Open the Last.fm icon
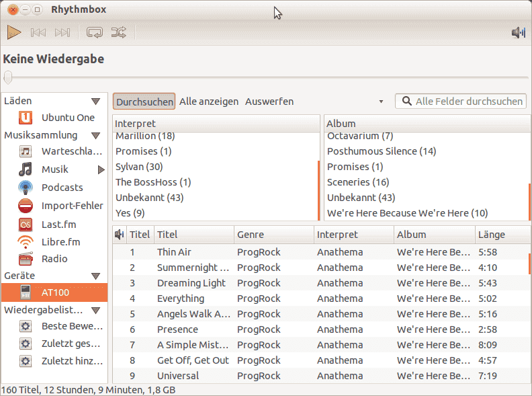This screenshot has height=396, width=532. [x=26, y=225]
